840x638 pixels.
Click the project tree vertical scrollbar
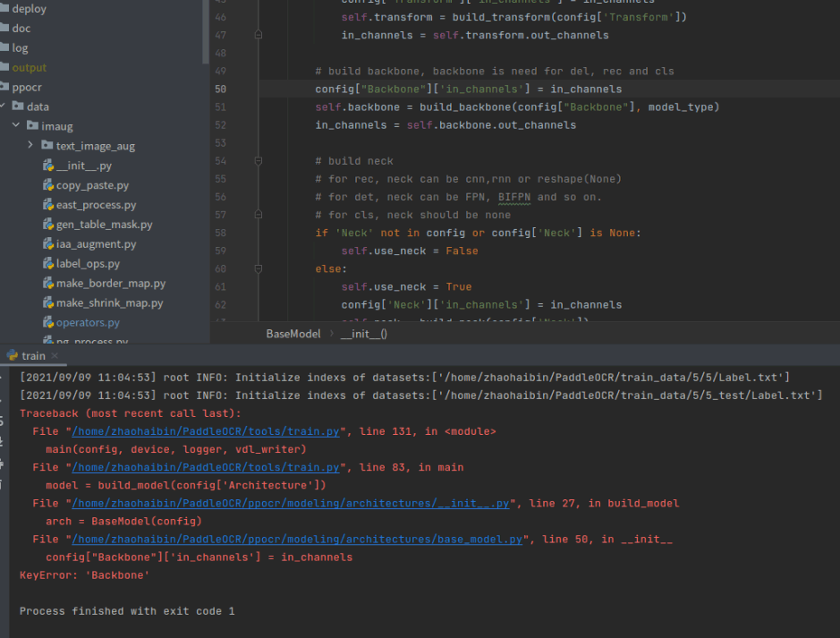click(x=206, y=32)
